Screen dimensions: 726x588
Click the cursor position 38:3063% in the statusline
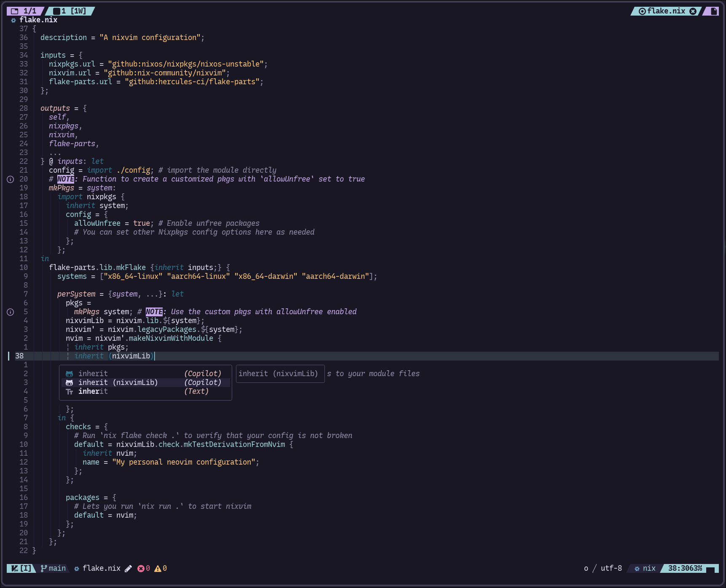click(685, 568)
